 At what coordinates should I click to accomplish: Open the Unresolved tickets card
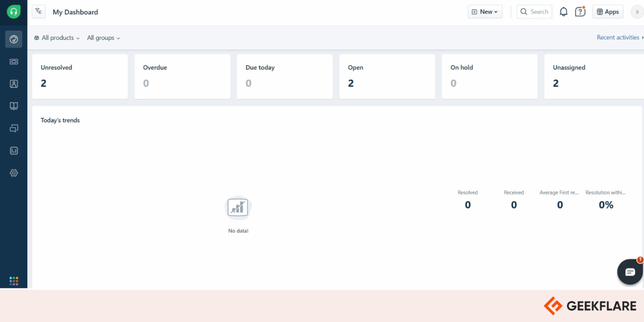(80, 76)
